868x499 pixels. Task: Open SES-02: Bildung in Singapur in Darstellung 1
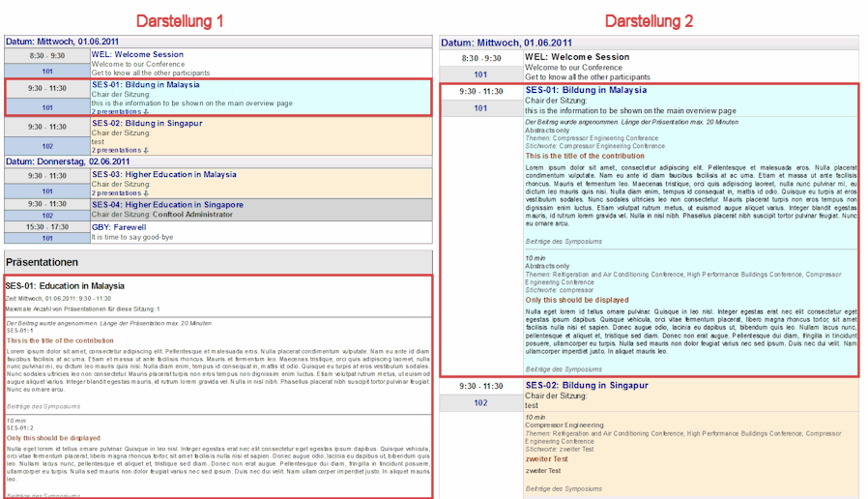coord(147,123)
